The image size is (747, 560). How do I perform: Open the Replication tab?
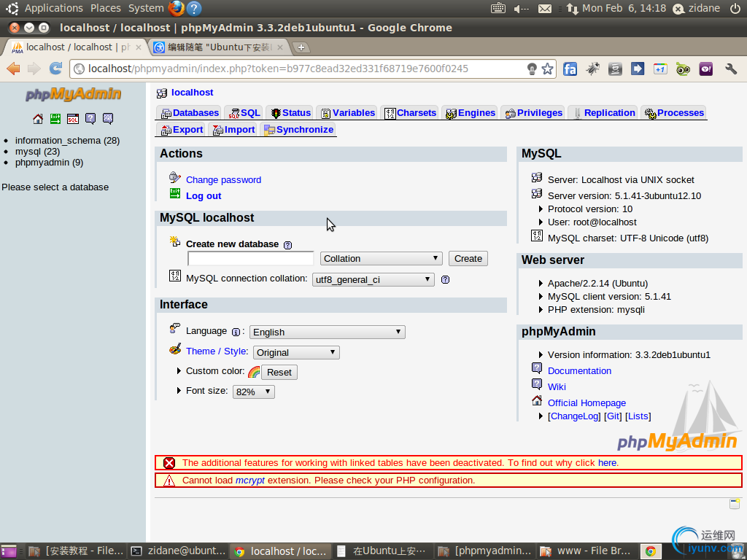[x=603, y=113]
